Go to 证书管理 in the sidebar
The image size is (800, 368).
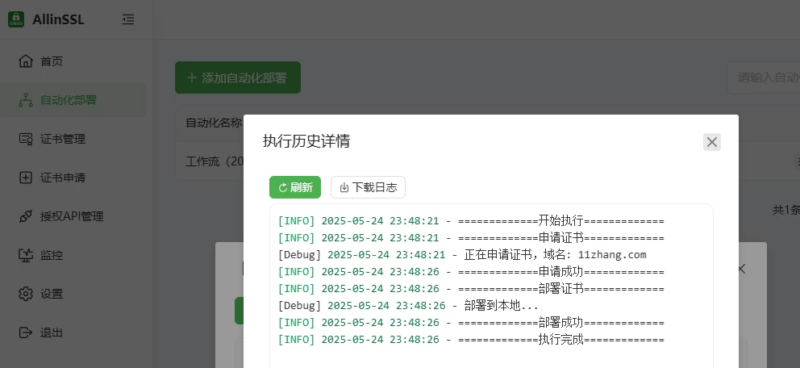pyautogui.click(x=73, y=139)
